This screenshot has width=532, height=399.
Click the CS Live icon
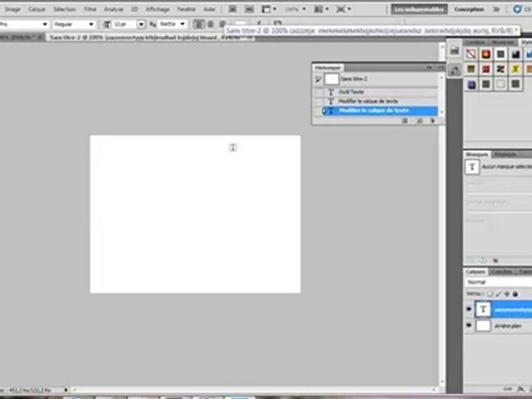click(x=517, y=9)
